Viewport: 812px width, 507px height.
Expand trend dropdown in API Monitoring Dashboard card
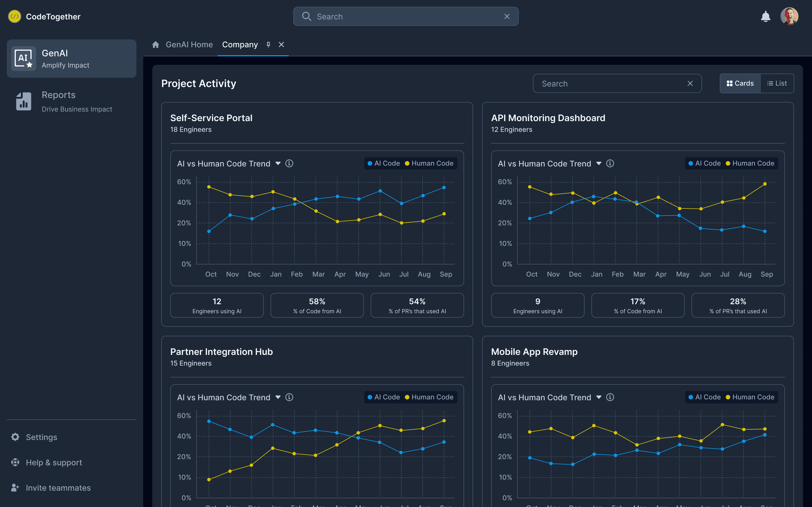click(599, 163)
